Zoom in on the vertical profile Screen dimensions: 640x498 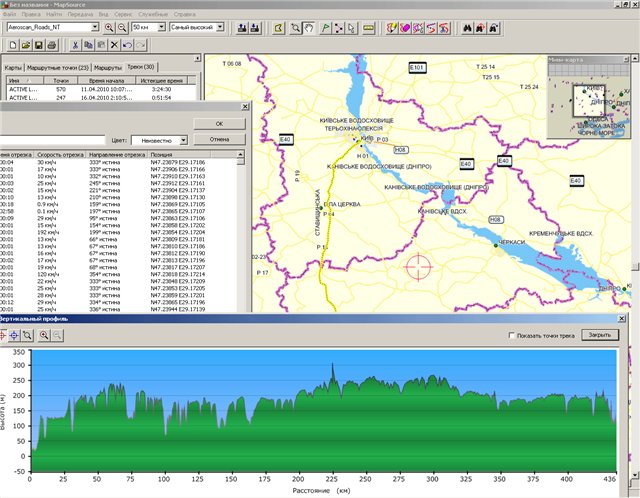44,336
